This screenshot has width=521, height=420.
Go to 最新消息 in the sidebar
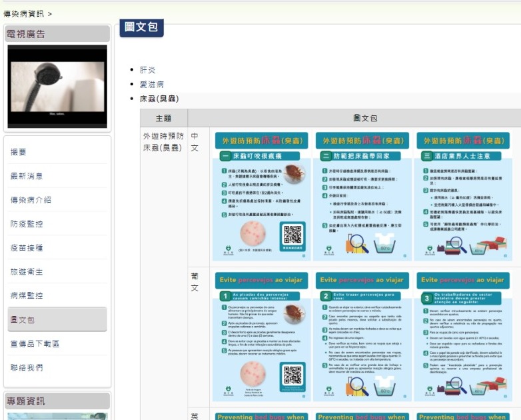pyautogui.click(x=27, y=177)
